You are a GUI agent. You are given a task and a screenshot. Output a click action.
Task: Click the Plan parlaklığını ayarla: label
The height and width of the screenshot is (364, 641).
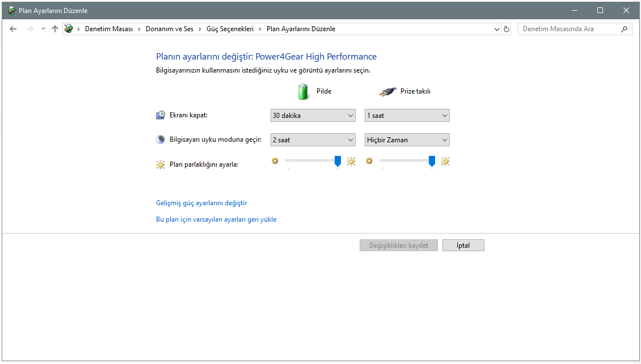[x=204, y=164]
